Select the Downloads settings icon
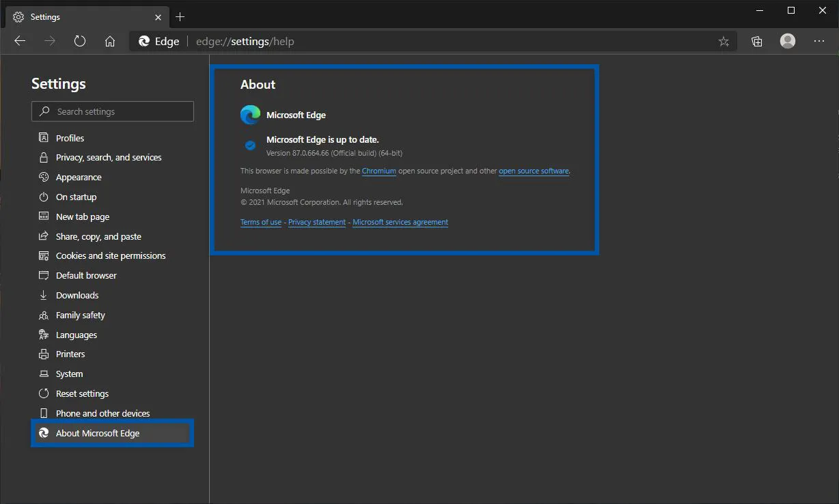Screen dimensions: 839x504 43,295
